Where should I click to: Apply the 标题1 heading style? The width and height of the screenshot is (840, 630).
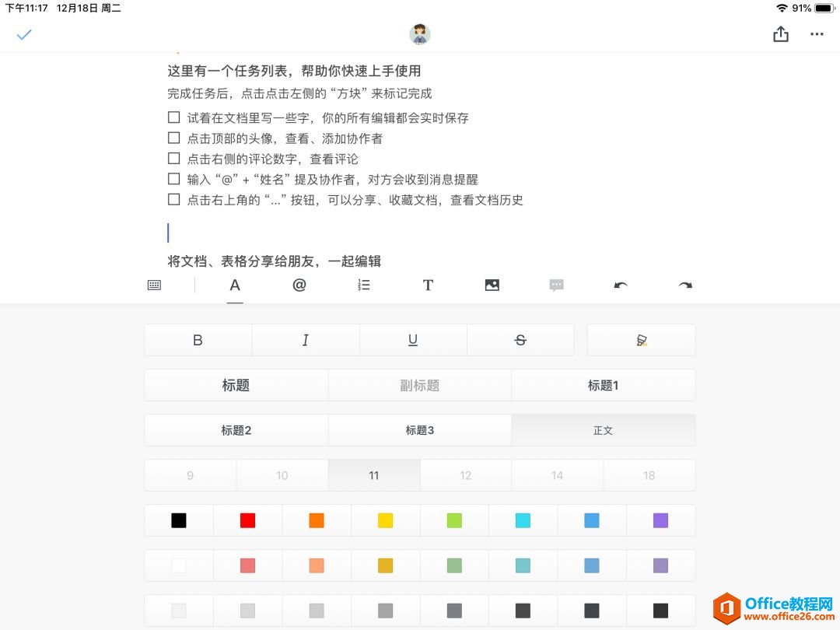pos(604,385)
